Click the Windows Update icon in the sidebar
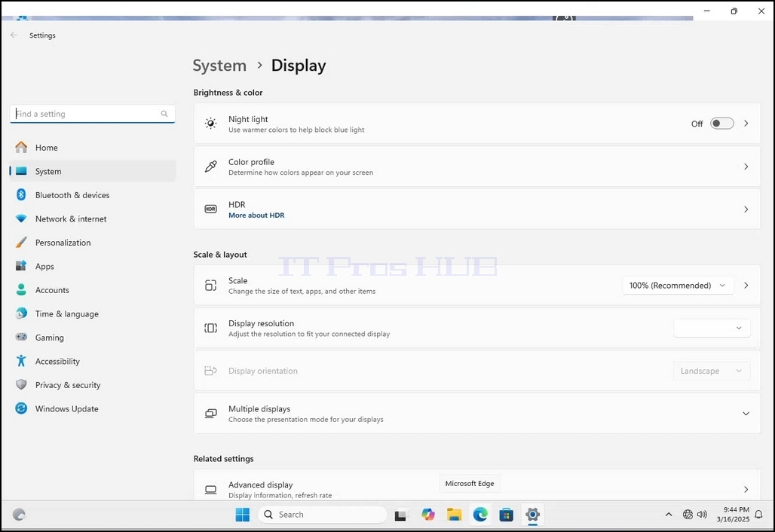Viewport: 775px width, 532px height. 21,408
